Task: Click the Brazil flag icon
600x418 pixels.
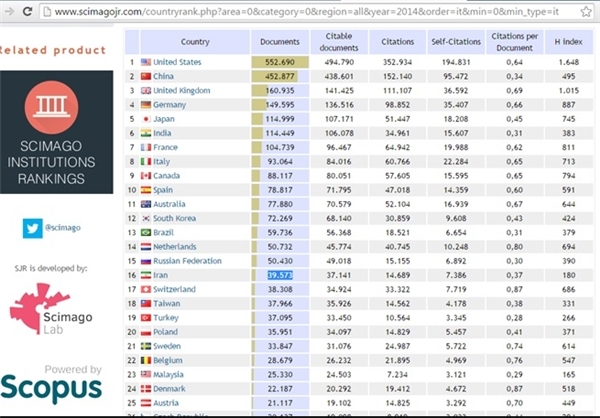Action: pyautogui.click(x=146, y=232)
